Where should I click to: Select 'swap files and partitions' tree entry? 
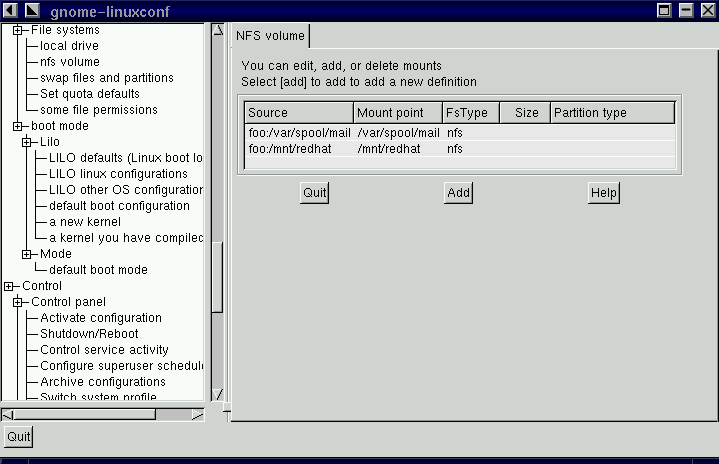[106, 78]
